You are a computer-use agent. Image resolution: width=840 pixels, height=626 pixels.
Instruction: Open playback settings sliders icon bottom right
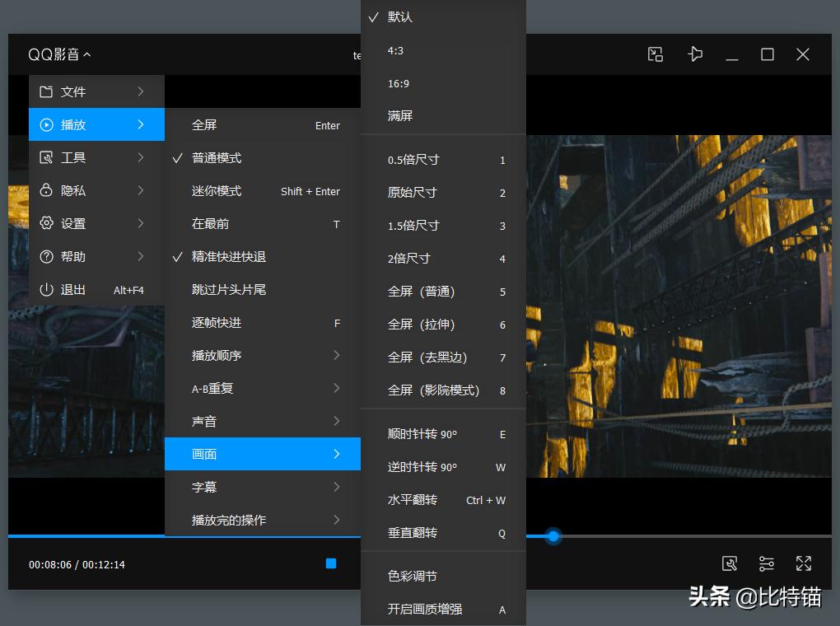tap(766, 563)
